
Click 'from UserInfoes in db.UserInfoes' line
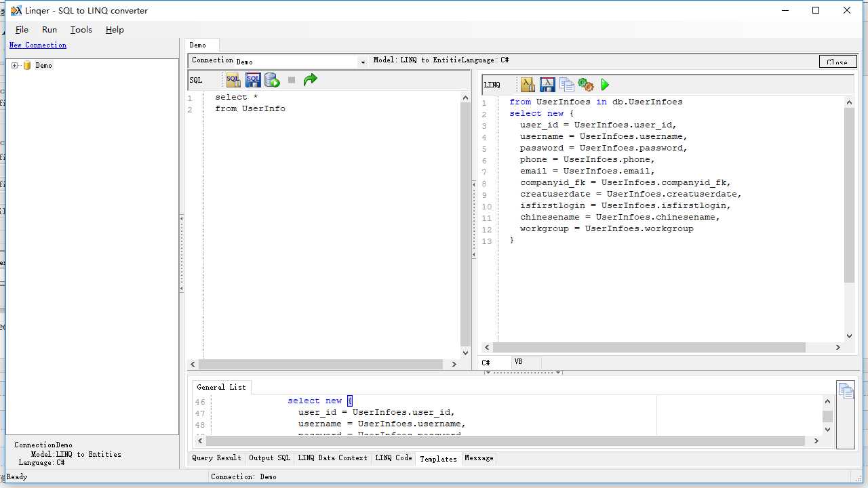point(596,102)
